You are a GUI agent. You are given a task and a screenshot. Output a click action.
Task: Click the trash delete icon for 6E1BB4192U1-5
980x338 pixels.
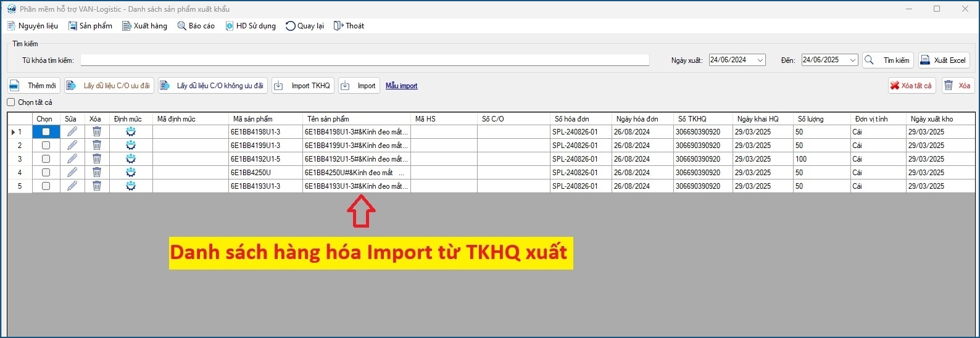click(x=97, y=159)
